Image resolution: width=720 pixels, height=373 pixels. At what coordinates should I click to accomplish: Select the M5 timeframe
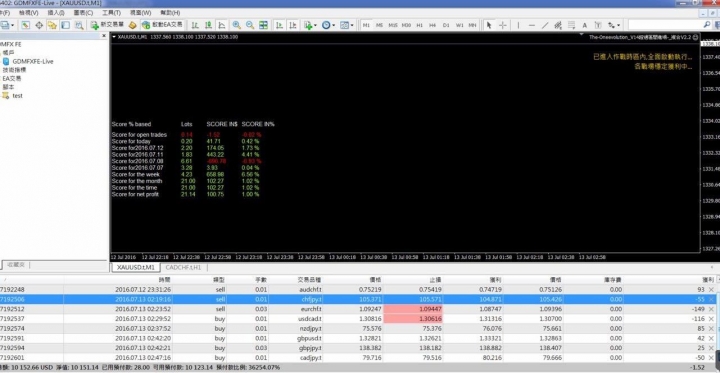[x=379, y=25]
